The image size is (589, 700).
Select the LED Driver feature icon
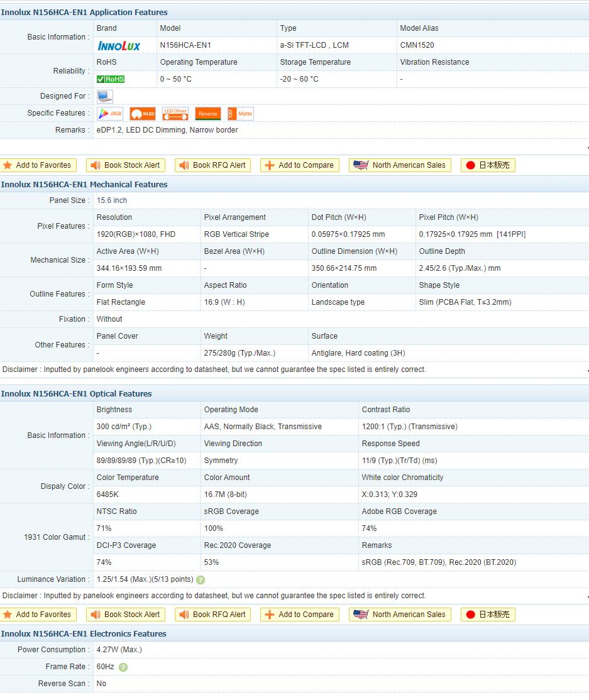click(x=175, y=113)
